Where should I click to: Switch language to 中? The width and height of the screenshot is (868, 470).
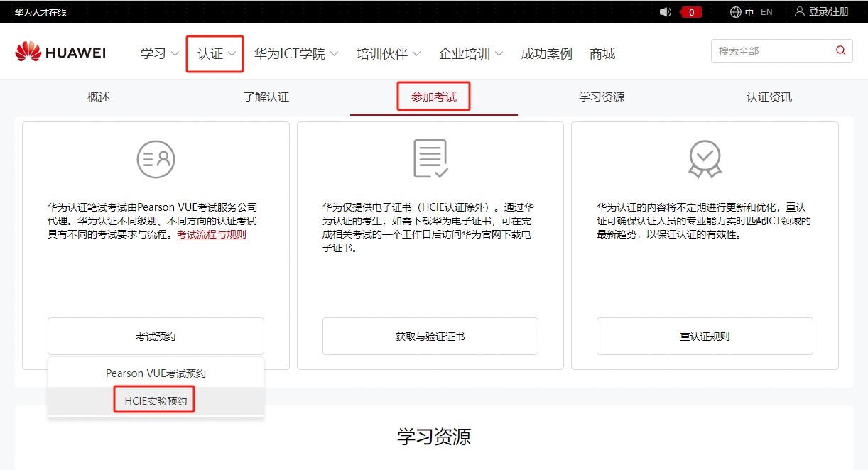(749, 12)
